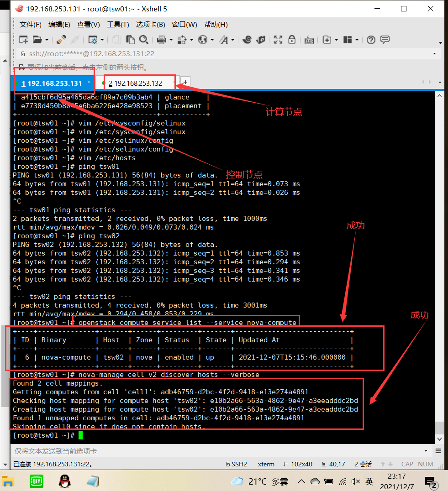Click the 21°C 多雲 weather widget
The image size is (448, 491).
click(x=260, y=481)
